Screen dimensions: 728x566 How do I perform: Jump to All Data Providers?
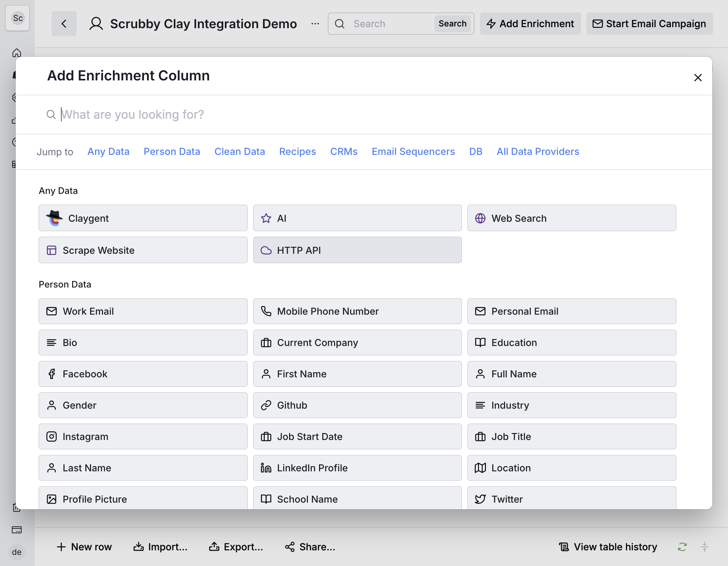pyautogui.click(x=538, y=151)
